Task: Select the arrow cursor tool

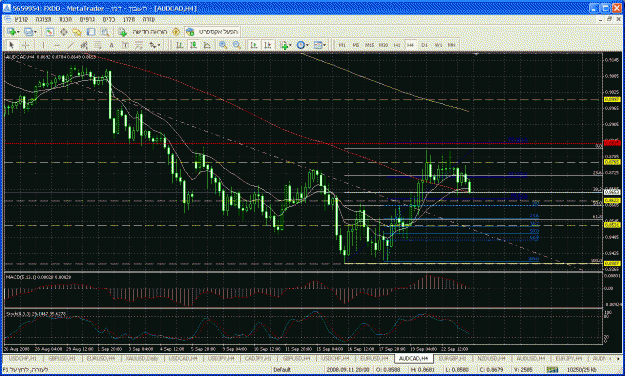Action: (x=12, y=45)
